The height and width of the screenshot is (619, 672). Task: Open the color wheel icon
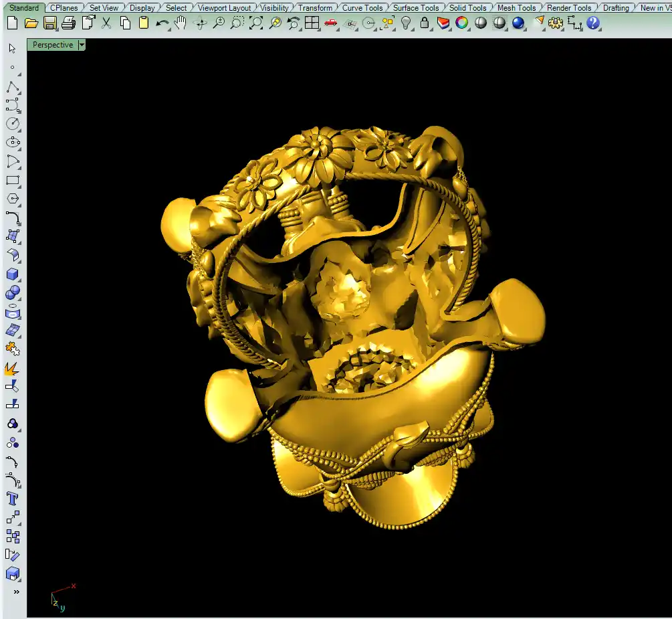pos(461,23)
